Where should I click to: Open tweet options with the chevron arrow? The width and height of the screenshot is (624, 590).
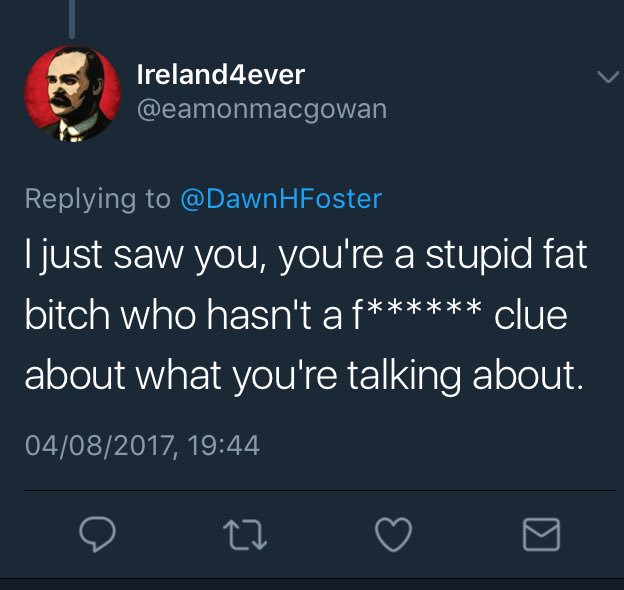608,76
